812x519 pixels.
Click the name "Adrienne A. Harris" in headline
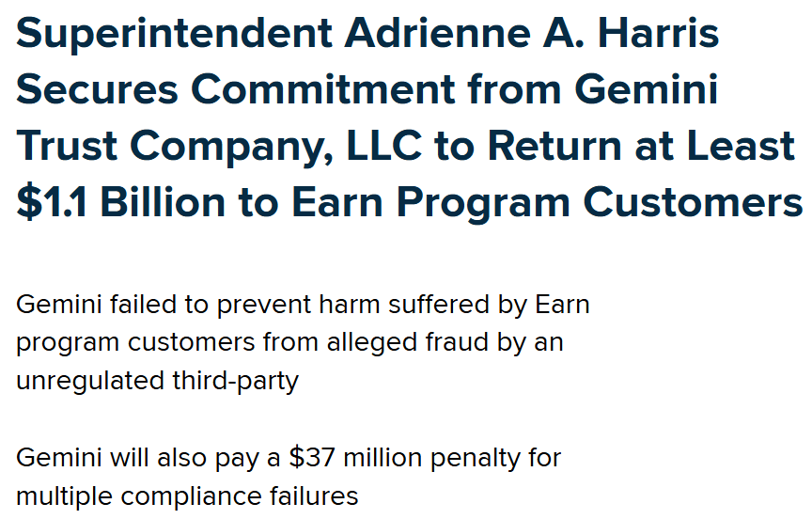point(532,33)
